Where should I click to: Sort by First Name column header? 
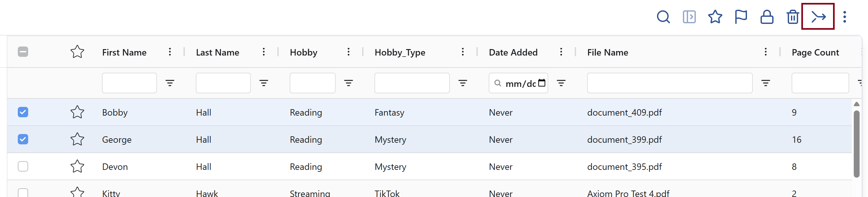point(124,52)
